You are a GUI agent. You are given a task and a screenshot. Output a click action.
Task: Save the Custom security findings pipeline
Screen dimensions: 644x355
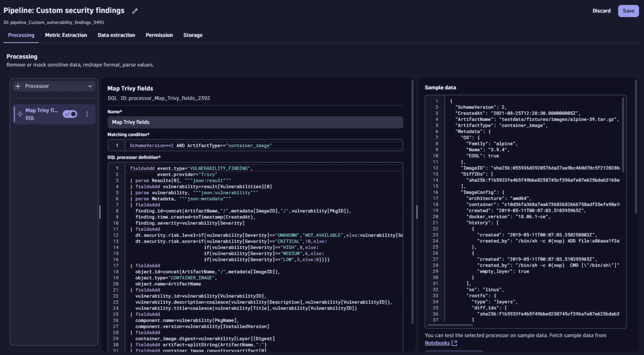click(628, 11)
